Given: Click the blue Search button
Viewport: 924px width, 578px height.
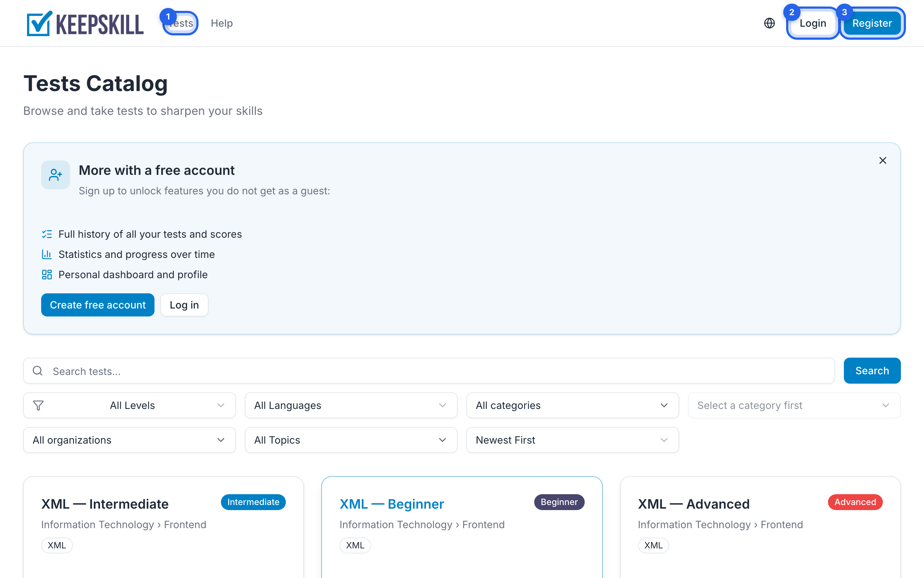Looking at the screenshot, I should (x=872, y=370).
